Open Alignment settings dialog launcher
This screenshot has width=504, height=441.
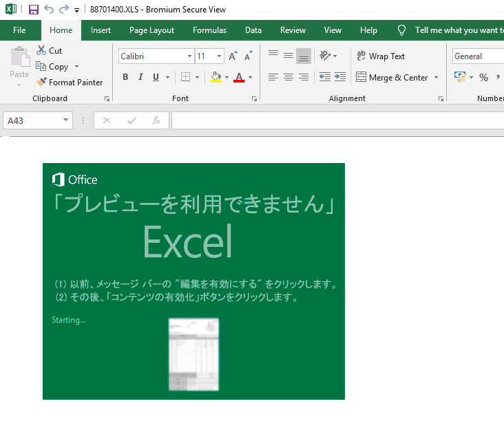point(441,99)
